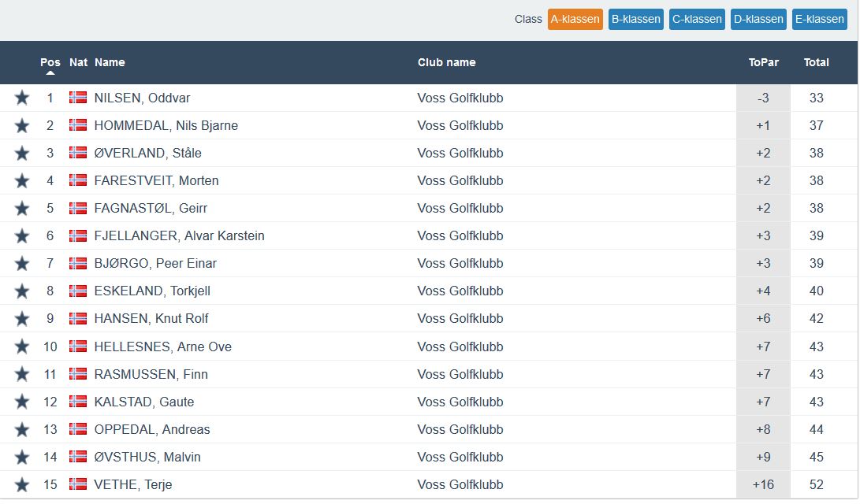
Task: Star the player HOMMEDAL, Nils Bjarne
Action: (22, 125)
